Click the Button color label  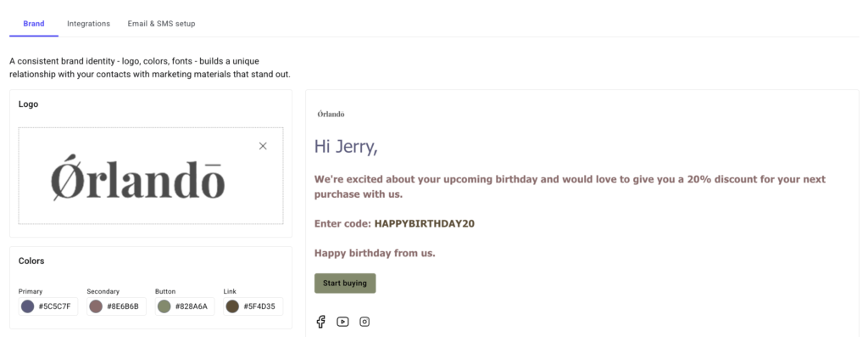(164, 291)
